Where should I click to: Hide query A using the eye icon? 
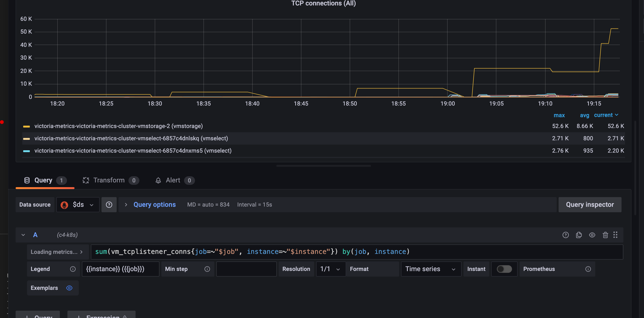pyautogui.click(x=592, y=235)
